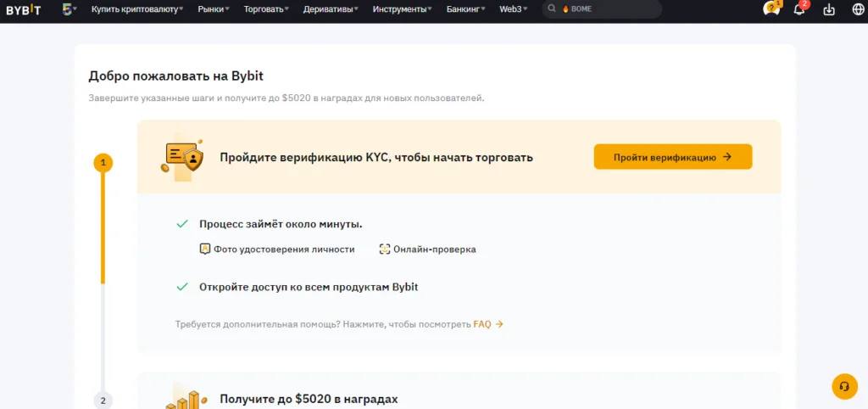
Task: Expand the Торговать menu
Action: point(266,9)
